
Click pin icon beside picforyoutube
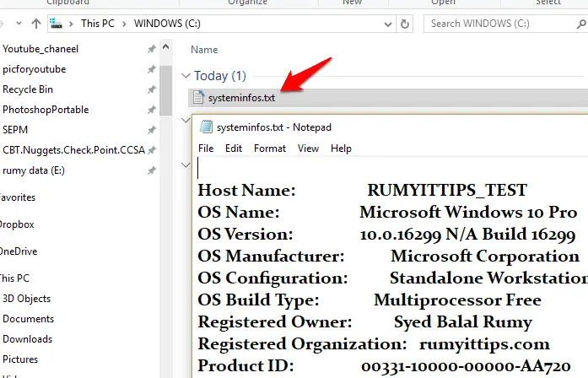(151, 69)
